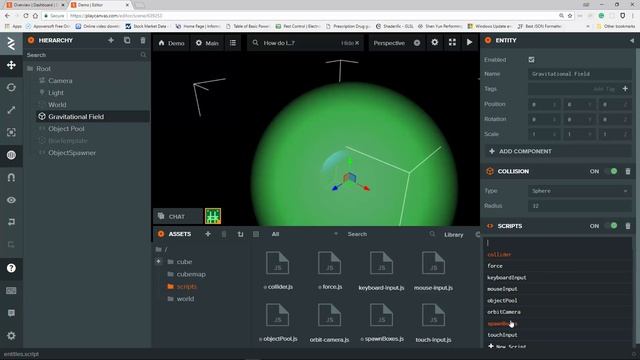Delete the Scripts component trash icon
The height and width of the screenshot is (360, 640).
pos(628,226)
